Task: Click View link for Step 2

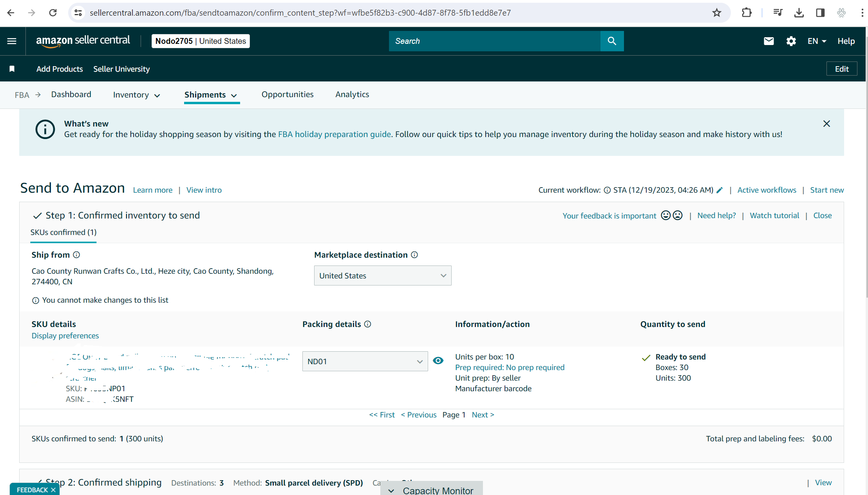Action: click(x=823, y=482)
